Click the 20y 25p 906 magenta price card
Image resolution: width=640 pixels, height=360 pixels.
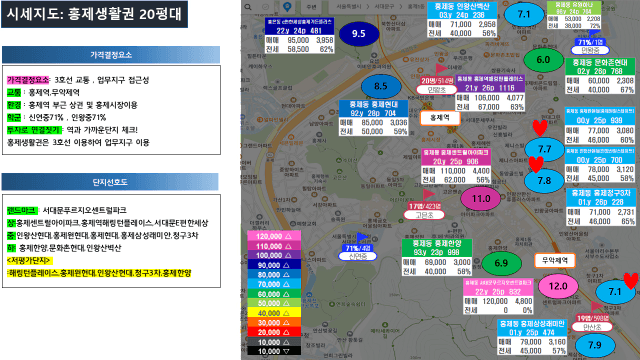pos(456,166)
